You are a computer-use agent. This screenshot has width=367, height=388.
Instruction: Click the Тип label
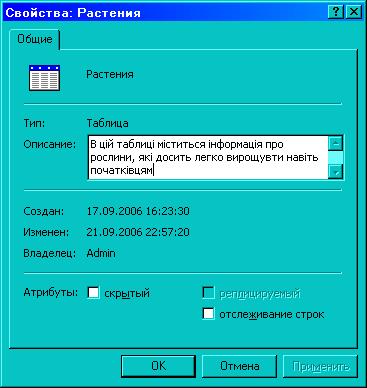[34, 123]
